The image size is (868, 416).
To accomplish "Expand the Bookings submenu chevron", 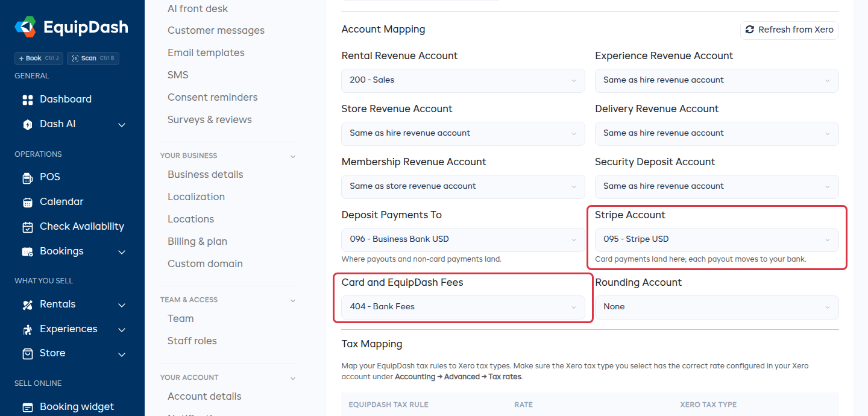I will (x=121, y=252).
